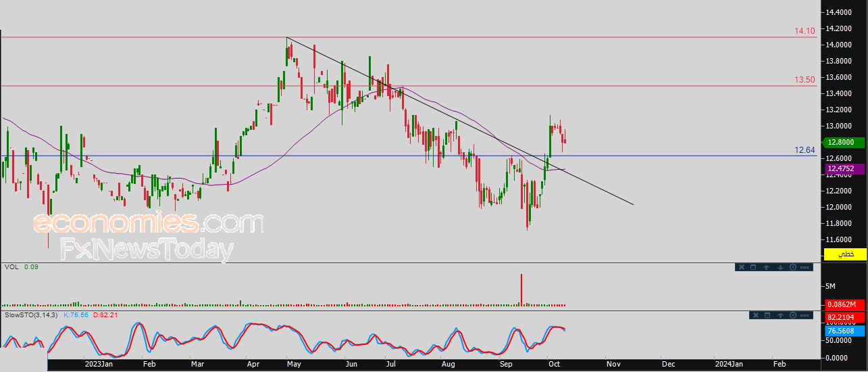
Task: Maximize the SlowSTO indicator panel
Action: [767, 315]
